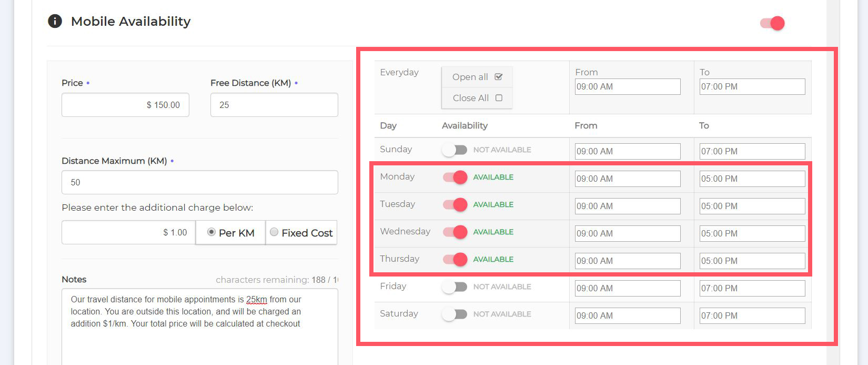Turn off the Mobile Availability master switch

(x=772, y=23)
